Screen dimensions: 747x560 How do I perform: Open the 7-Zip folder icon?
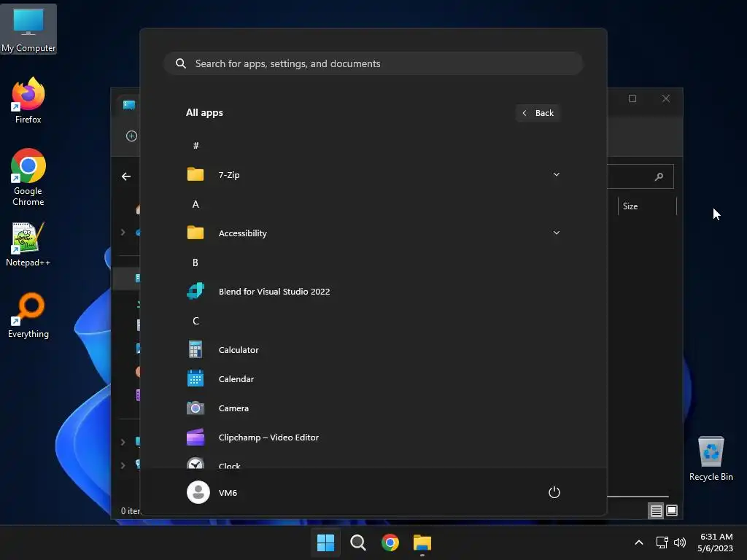[x=196, y=175]
